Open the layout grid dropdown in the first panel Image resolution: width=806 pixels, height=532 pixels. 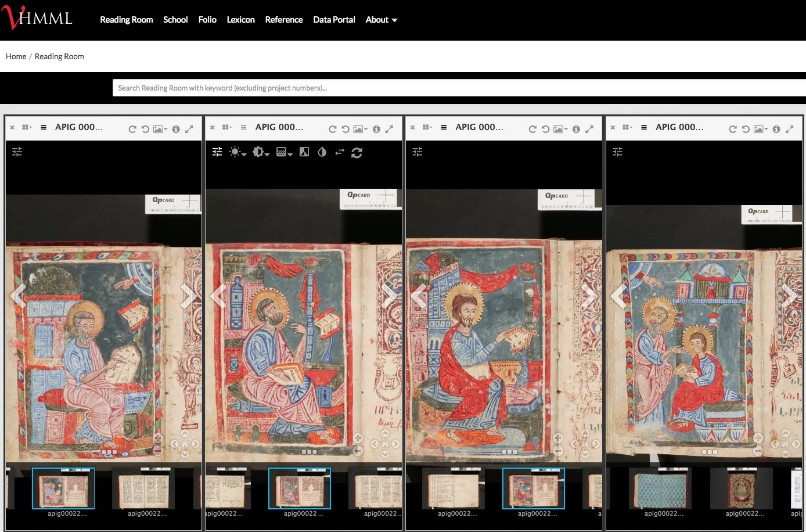27,127
